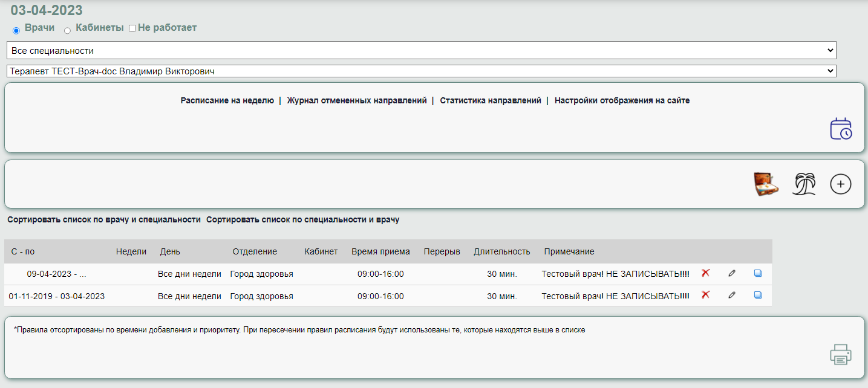Click the circled plus add rule icon
The width and height of the screenshot is (868, 388).
(x=840, y=184)
